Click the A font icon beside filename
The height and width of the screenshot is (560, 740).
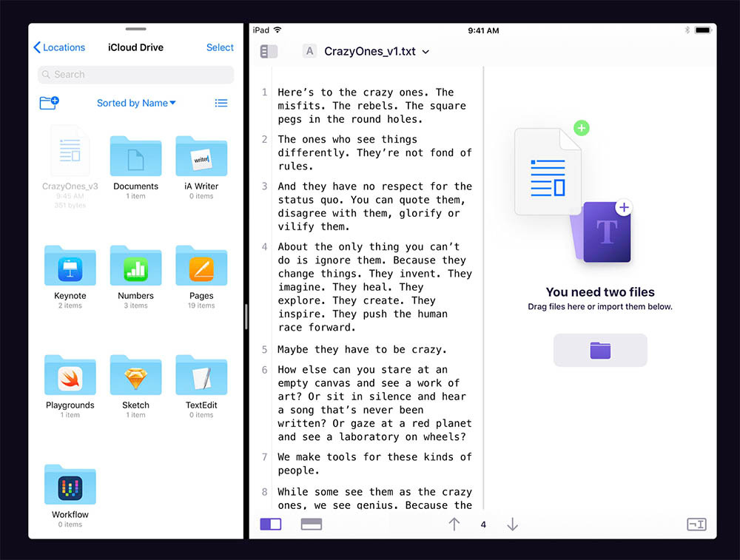coord(309,51)
